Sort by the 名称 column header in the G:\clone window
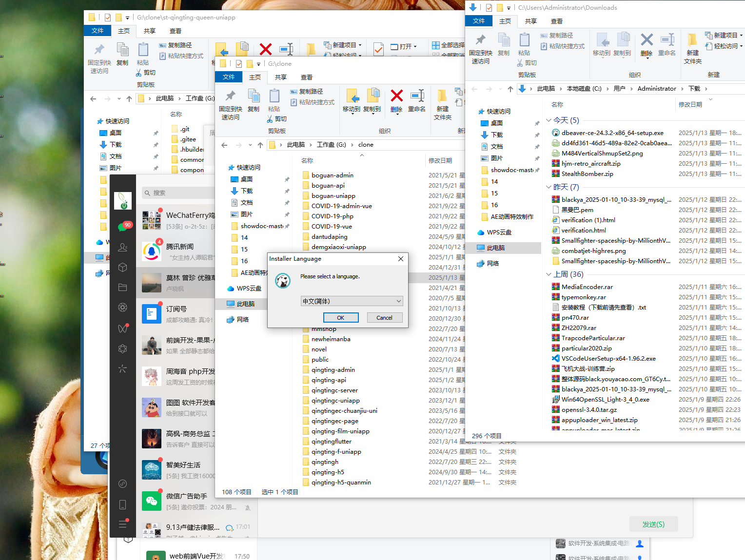The image size is (745, 560). coord(307,161)
